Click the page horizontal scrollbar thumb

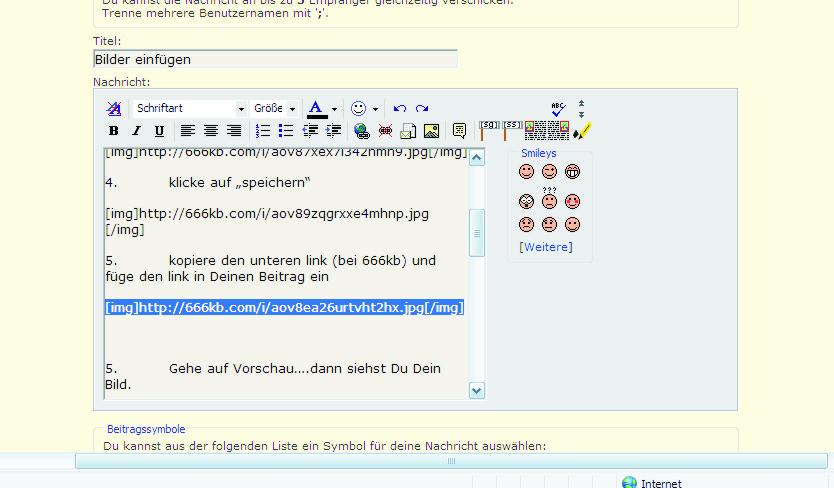[451, 461]
